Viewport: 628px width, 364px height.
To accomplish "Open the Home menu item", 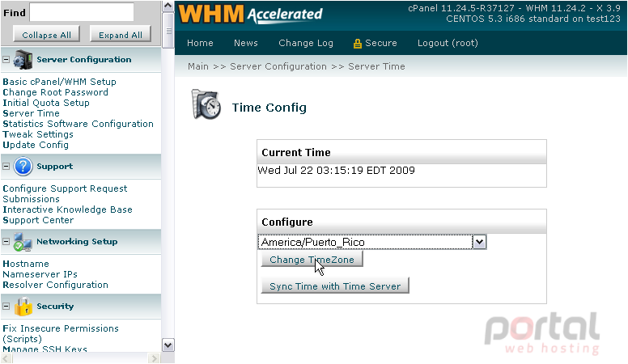I will click(200, 43).
